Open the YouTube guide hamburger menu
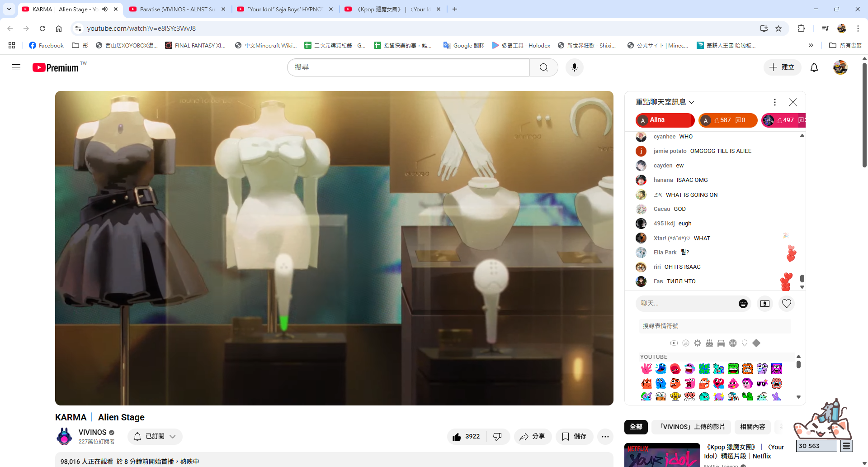 click(16, 67)
